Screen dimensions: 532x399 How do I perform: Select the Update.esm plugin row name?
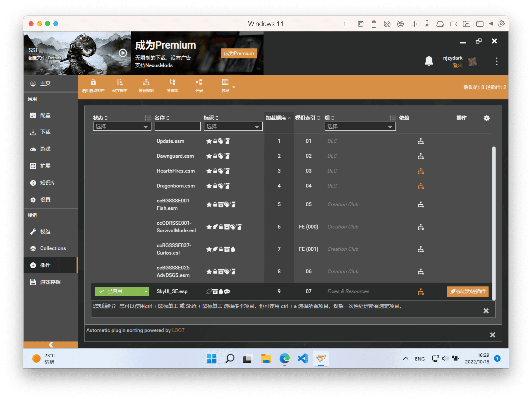point(170,141)
